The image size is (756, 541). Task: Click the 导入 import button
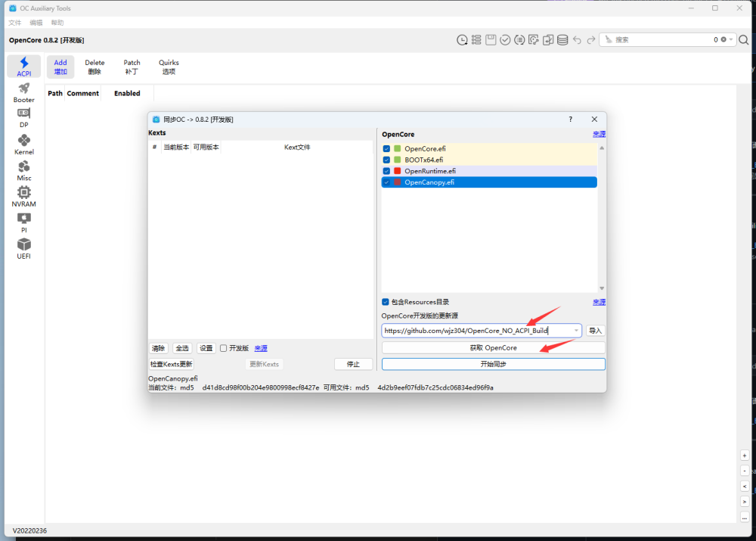click(596, 331)
